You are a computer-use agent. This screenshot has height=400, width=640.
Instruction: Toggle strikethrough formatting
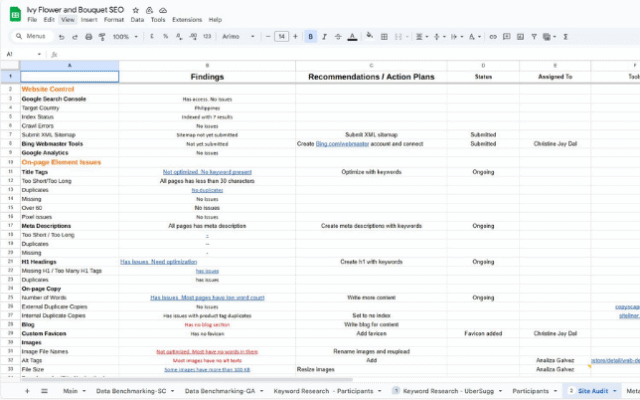click(340, 36)
